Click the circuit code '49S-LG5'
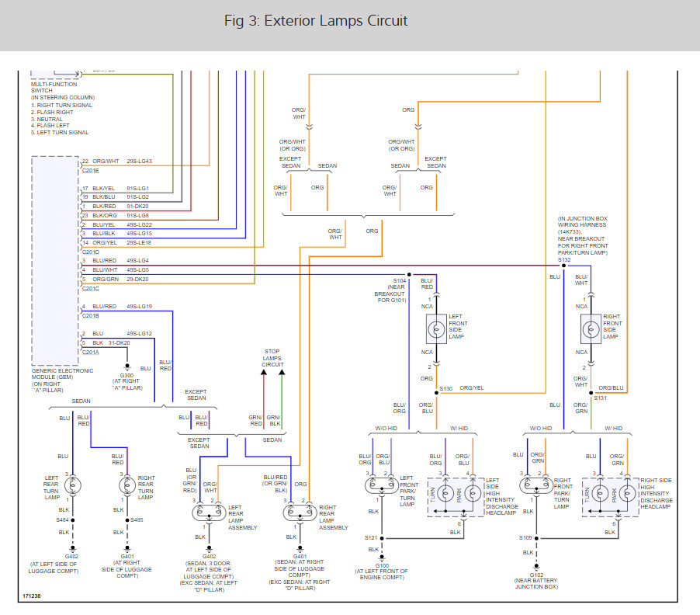Screen dimensions: 700x615 [137, 269]
